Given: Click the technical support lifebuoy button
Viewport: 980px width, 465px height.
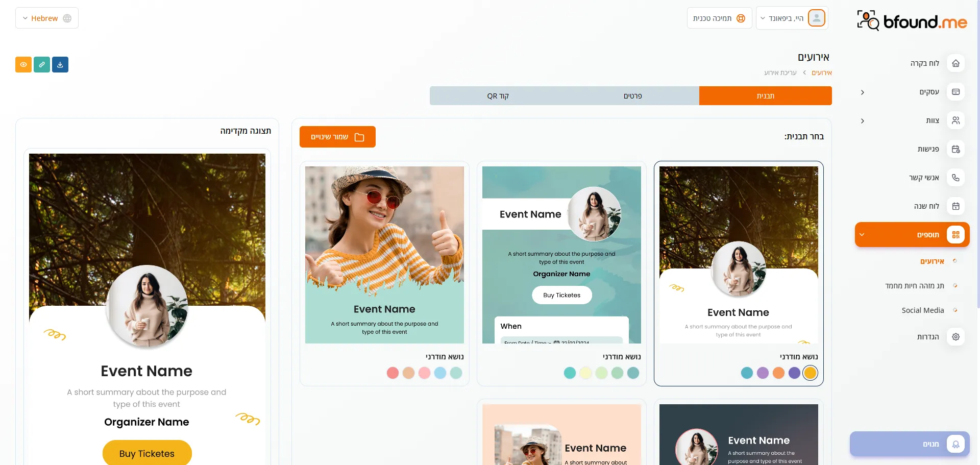Looking at the screenshot, I should [719, 18].
